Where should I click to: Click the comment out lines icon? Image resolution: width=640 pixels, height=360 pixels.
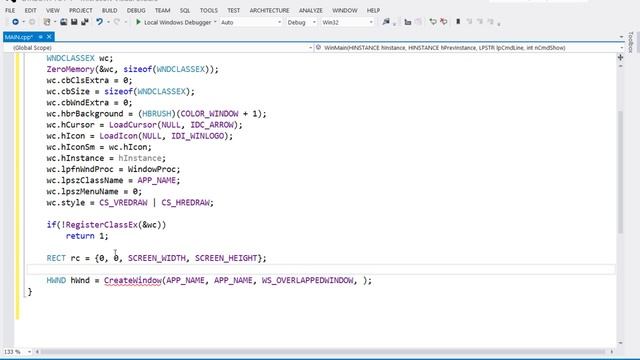tap(433, 22)
